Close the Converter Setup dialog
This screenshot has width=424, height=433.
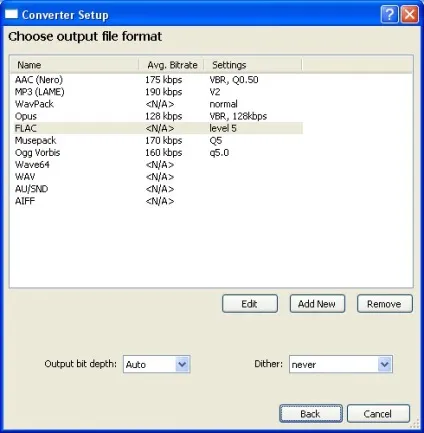tap(409, 15)
